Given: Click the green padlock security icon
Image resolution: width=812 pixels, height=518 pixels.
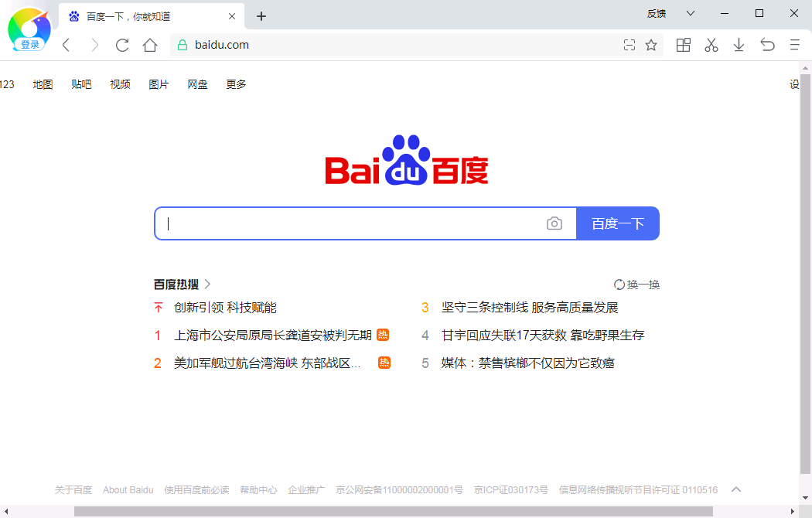Looking at the screenshot, I should 183,45.
